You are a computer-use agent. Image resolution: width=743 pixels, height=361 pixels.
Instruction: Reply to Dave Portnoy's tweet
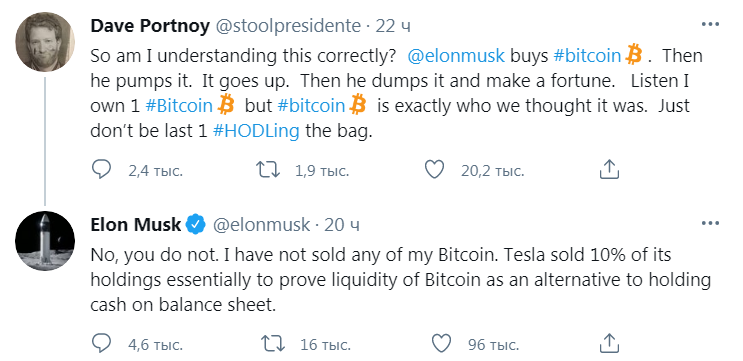click(101, 170)
